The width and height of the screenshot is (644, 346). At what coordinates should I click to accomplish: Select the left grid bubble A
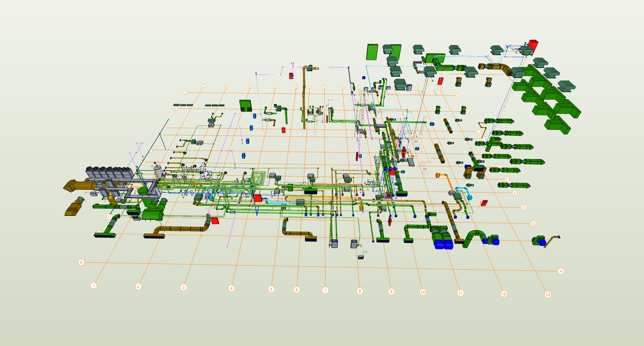[81, 262]
